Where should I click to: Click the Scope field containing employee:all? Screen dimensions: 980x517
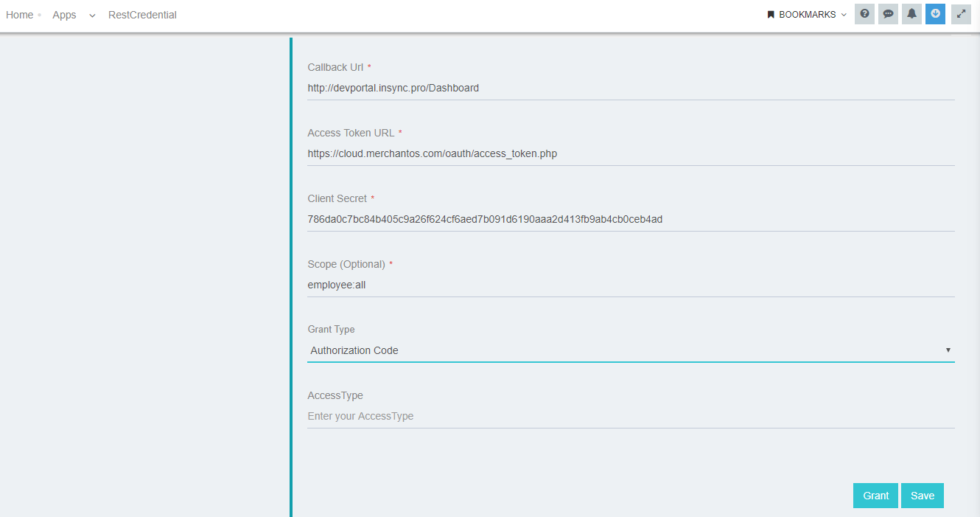516,285
